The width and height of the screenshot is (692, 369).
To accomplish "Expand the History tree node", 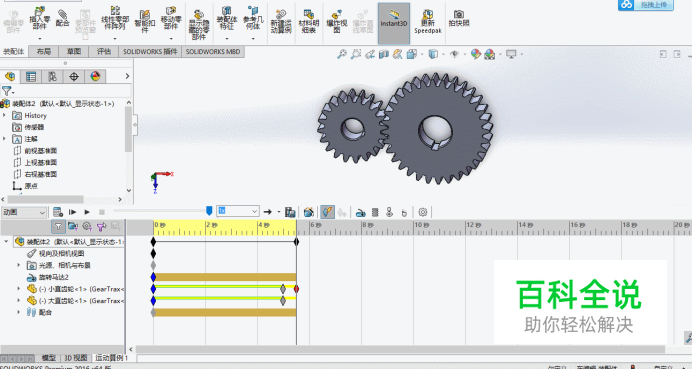I will pyautogui.click(x=4, y=115).
